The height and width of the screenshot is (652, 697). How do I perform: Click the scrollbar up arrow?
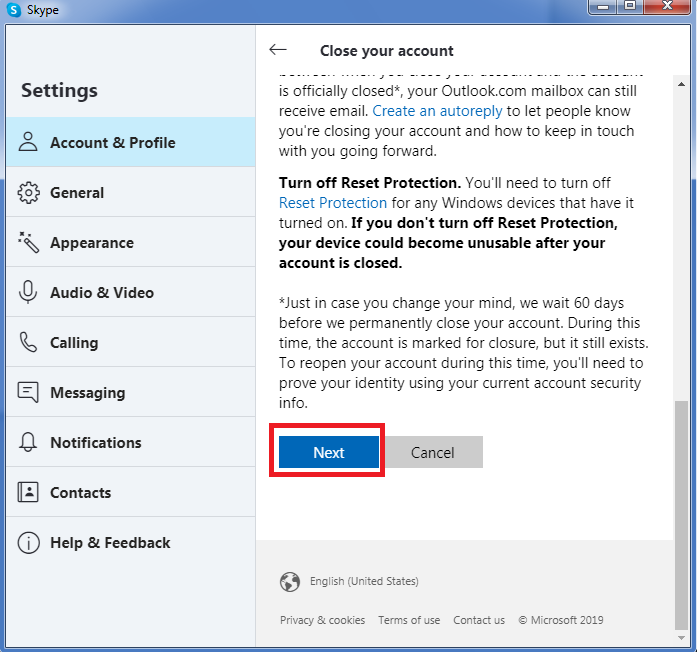681,84
